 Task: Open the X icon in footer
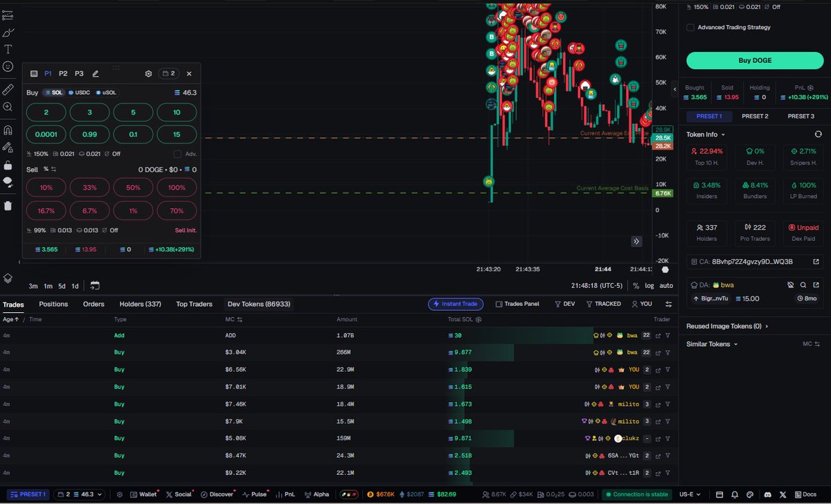tap(783, 495)
